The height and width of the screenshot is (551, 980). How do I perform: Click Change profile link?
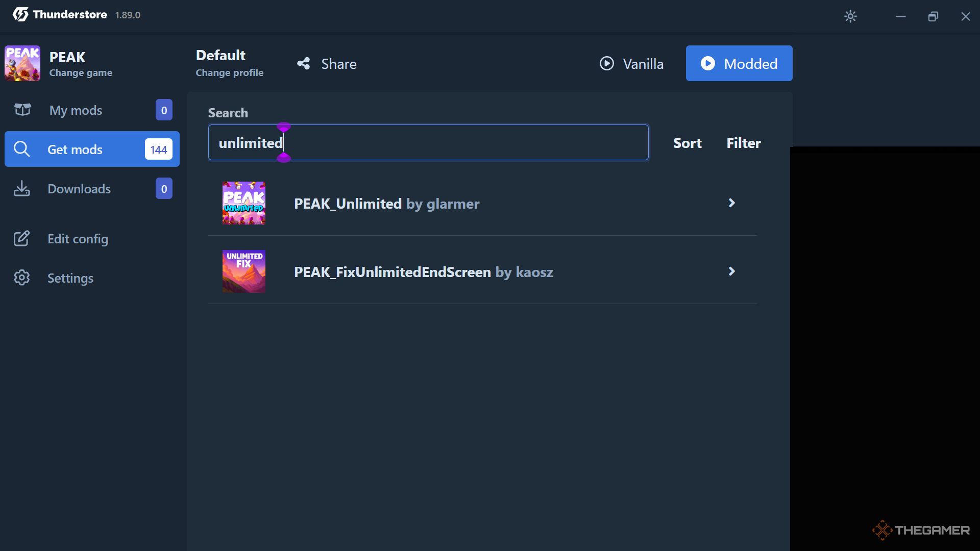230,72
